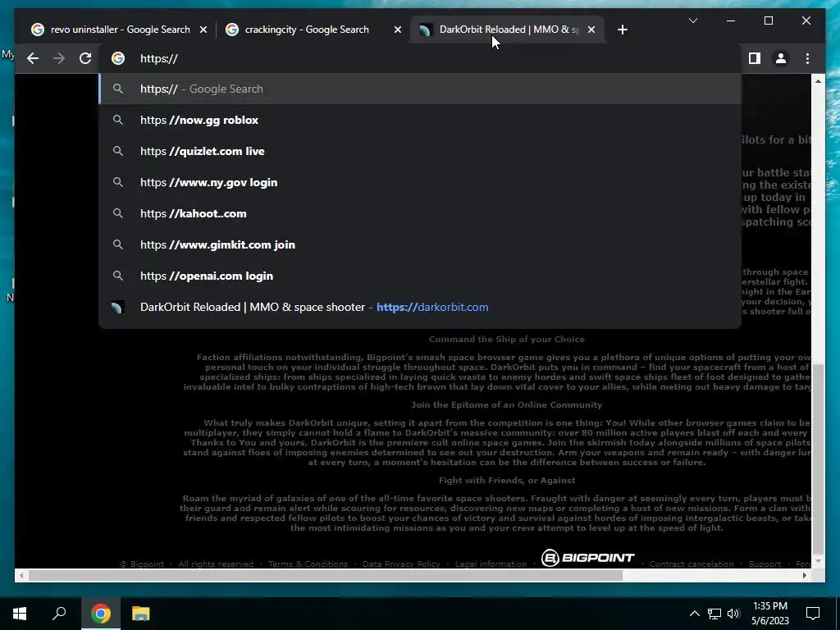
Task: Click the horizontal scrollbar thumb
Action: click(x=325, y=575)
